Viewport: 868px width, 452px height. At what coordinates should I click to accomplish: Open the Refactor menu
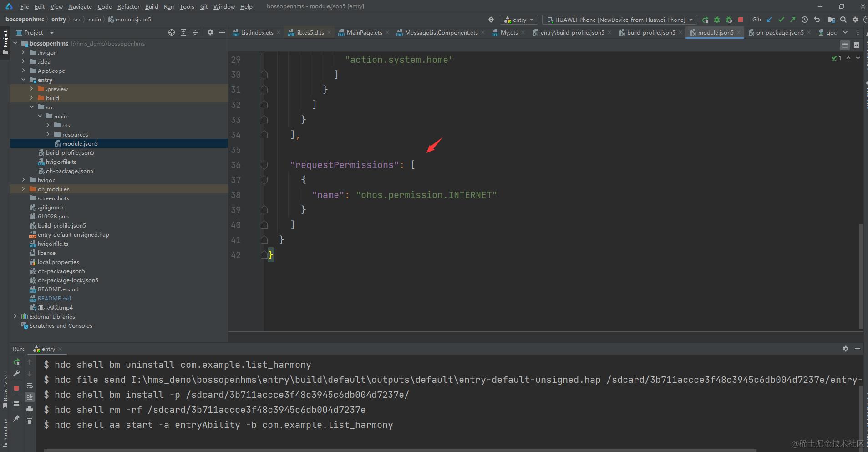(x=128, y=6)
